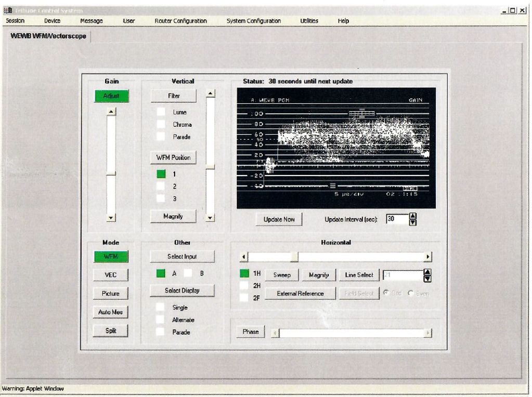Check the Parade option under Select Display
The width and height of the screenshot is (532, 397).
161,330
